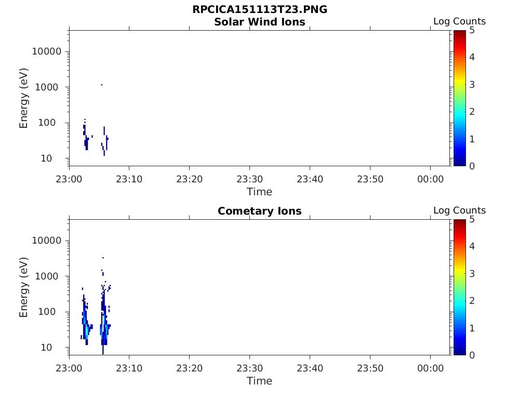
Task: Select the 100 energy tick on Solar Wind plot
Action: coord(47,123)
